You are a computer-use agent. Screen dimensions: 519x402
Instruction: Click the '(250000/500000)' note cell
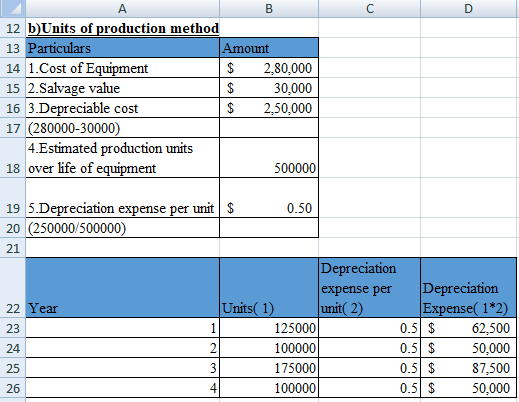pos(123,228)
